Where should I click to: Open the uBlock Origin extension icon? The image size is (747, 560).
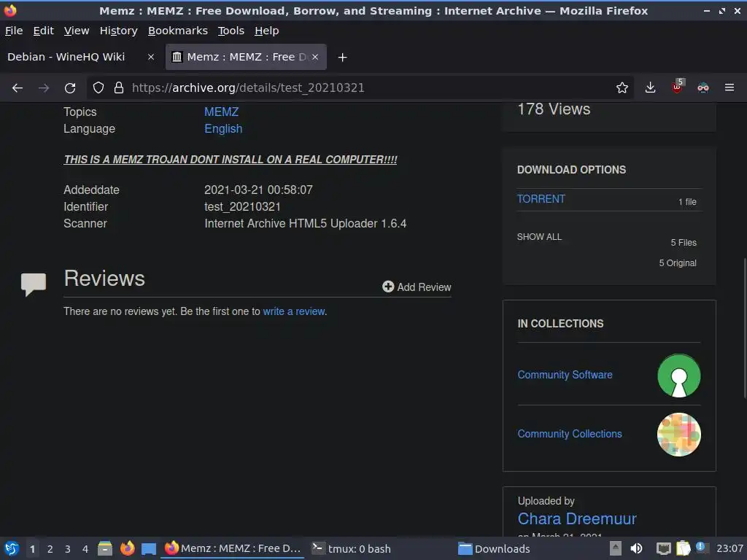tap(677, 87)
